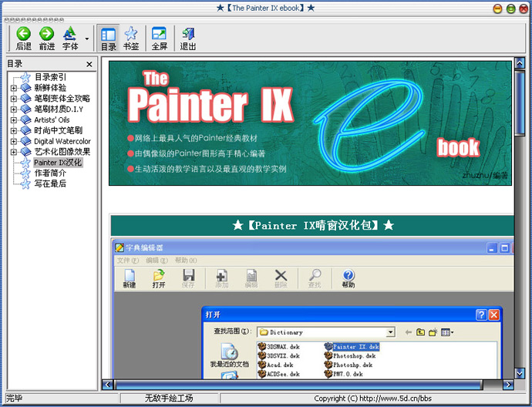Click 我最近的文档 shortcut
The height and width of the screenshot is (407, 532).
229,355
